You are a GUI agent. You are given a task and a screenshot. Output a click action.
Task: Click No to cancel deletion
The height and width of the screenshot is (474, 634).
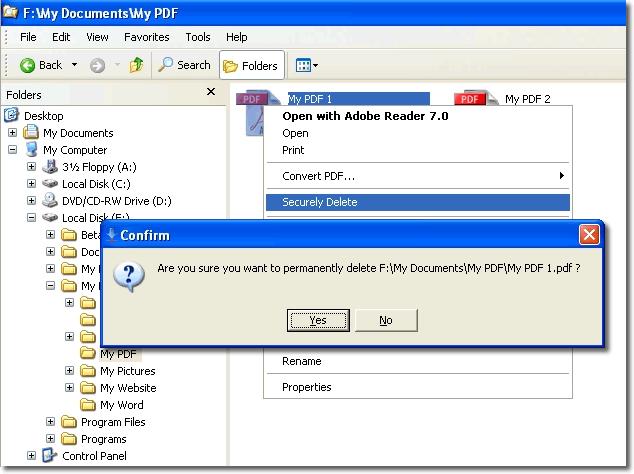coord(385,320)
